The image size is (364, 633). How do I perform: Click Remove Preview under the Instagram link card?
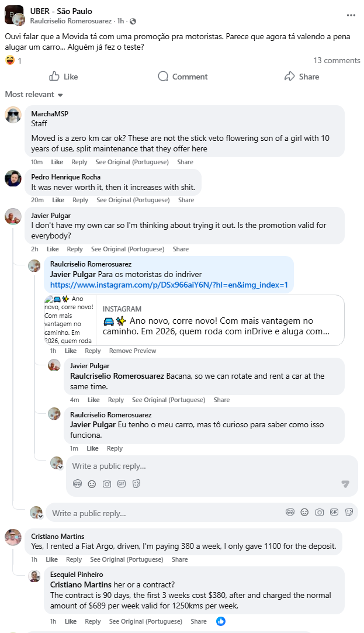click(x=133, y=351)
